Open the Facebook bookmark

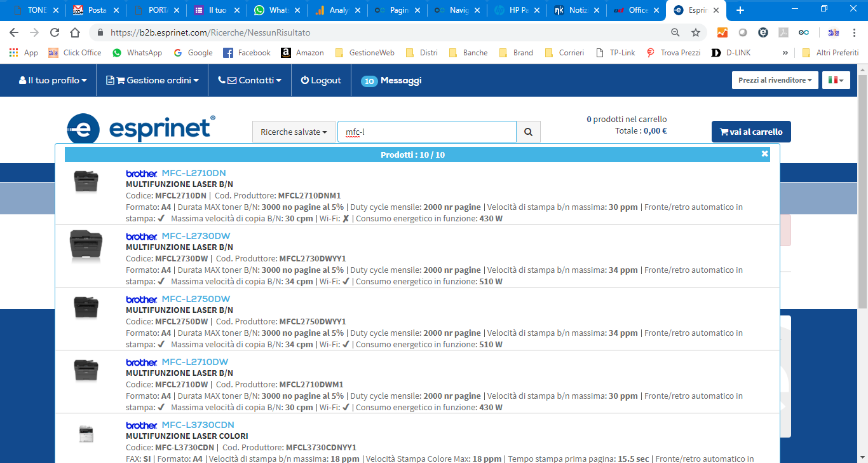[247, 53]
